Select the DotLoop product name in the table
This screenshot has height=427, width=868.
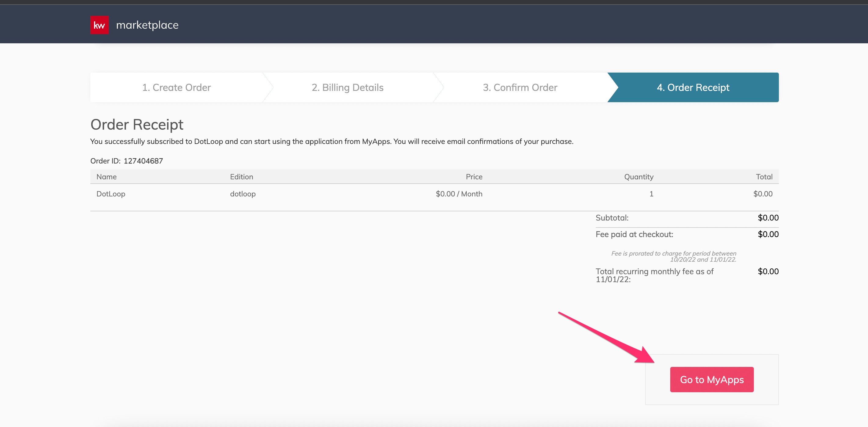coord(111,194)
